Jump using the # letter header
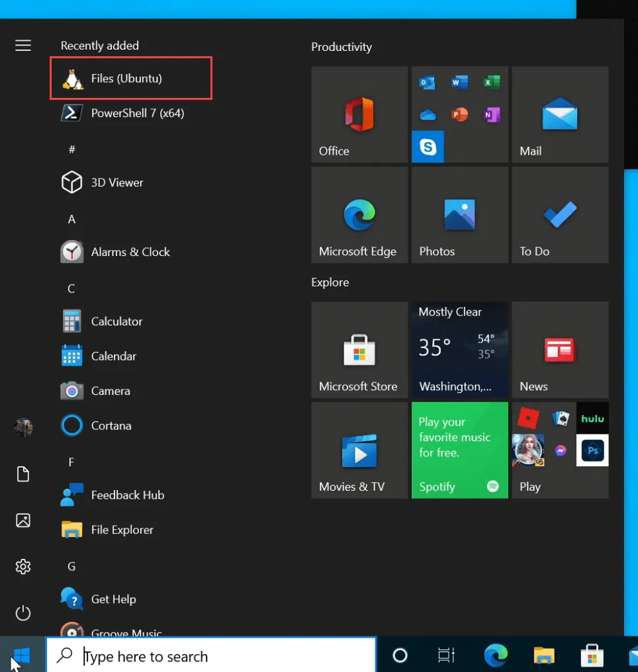 pos(71,149)
